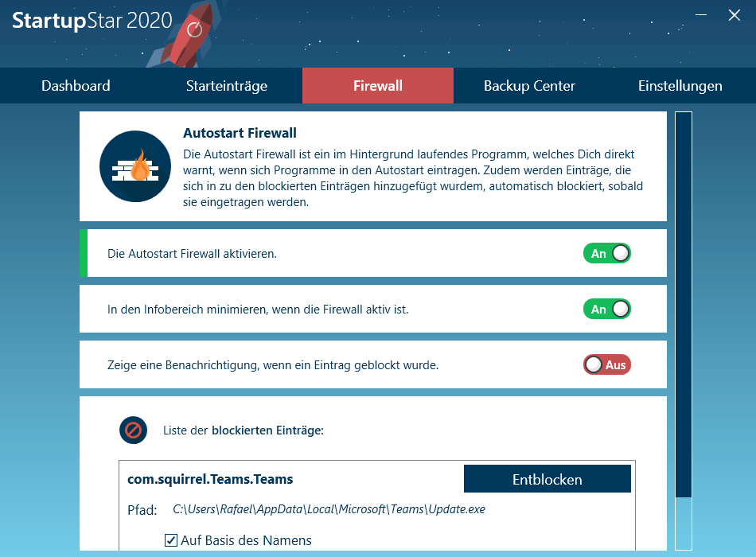
Task: Open the Dashboard tab
Action: coord(76,85)
